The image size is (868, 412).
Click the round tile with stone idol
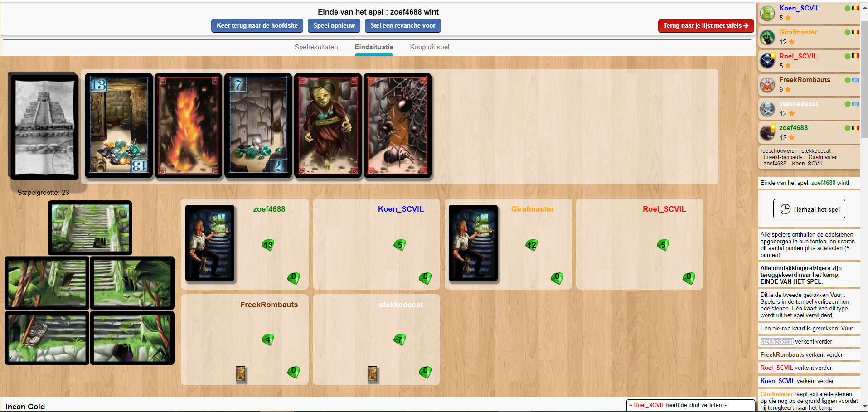(47, 338)
